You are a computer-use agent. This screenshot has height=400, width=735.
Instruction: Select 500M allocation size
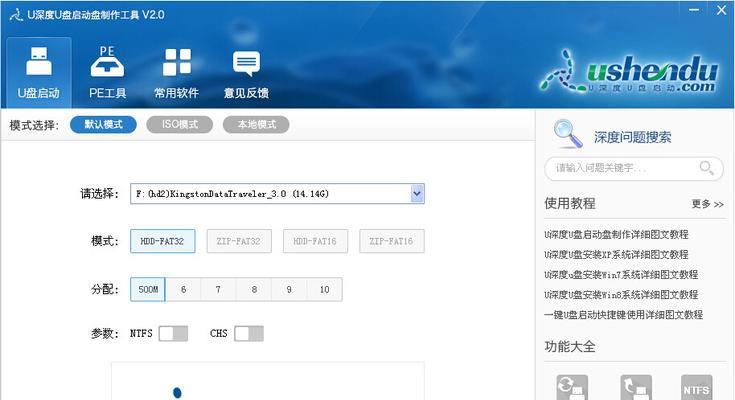coord(148,289)
